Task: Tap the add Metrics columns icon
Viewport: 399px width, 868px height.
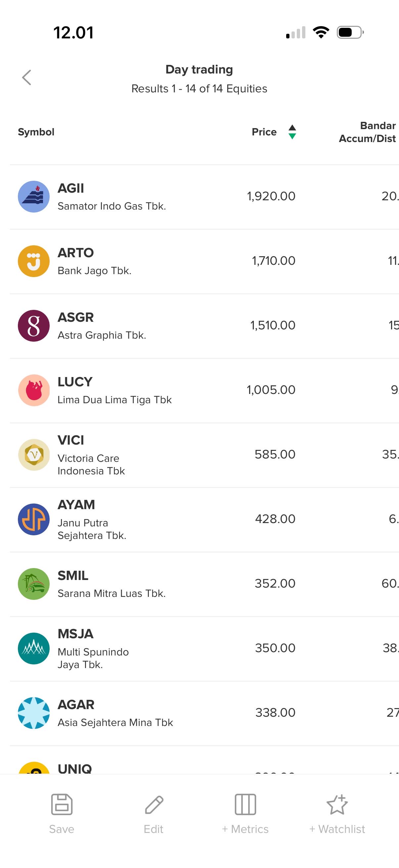Action: 245,805
